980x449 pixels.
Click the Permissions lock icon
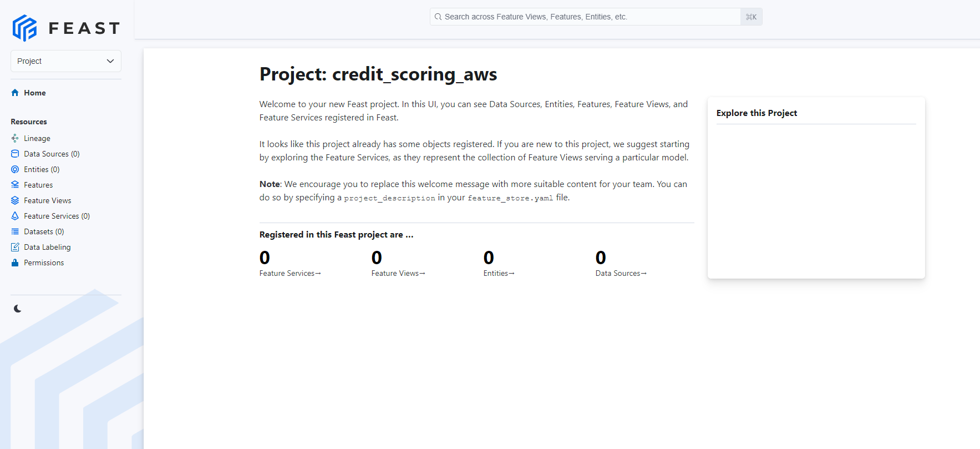click(x=15, y=263)
